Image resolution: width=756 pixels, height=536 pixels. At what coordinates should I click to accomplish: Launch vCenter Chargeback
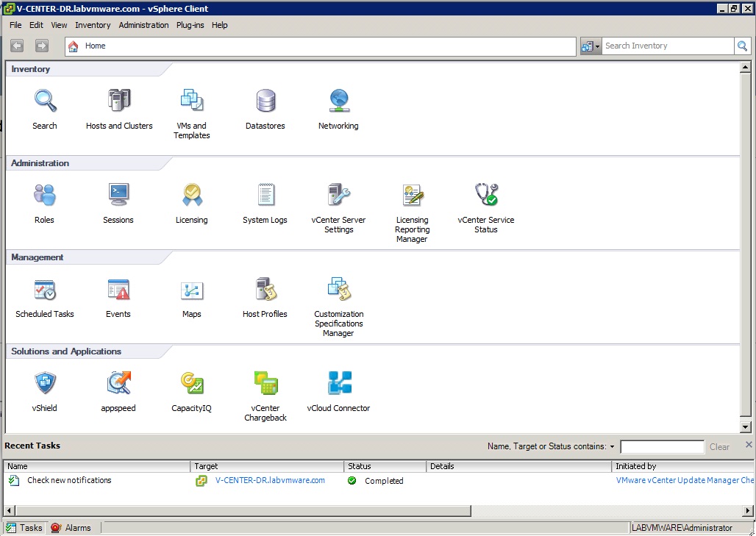coord(265,383)
